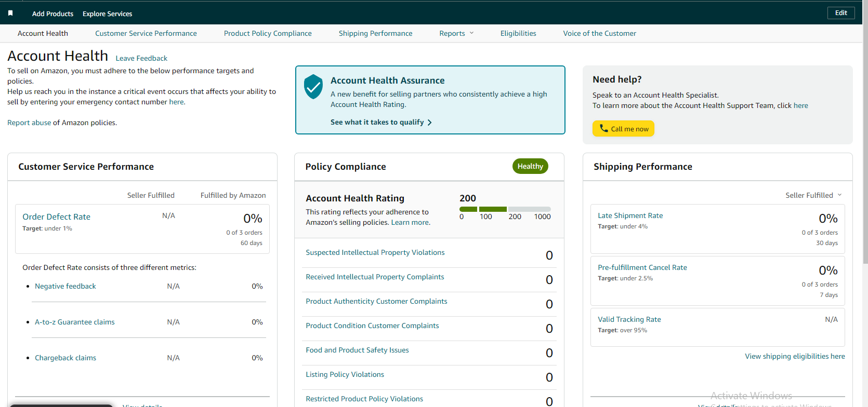Click the bookmark icon beside Add Products
868x407 pixels.
10,13
